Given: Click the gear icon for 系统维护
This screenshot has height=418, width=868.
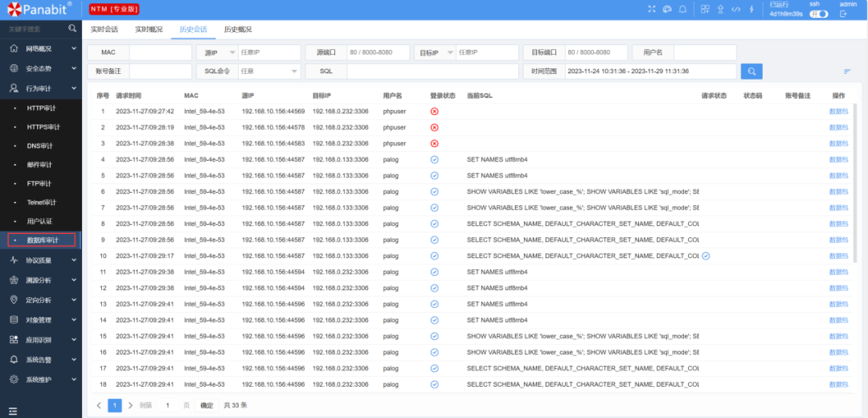Looking at the screenshot, I should click(14, 379).
